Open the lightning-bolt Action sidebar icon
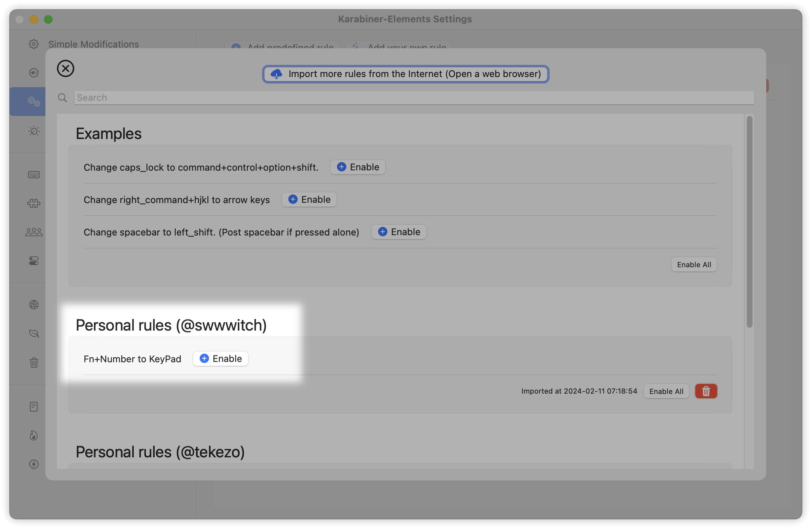Image resolution: width=812 pixels, height=529 pixels. (34, 464)
